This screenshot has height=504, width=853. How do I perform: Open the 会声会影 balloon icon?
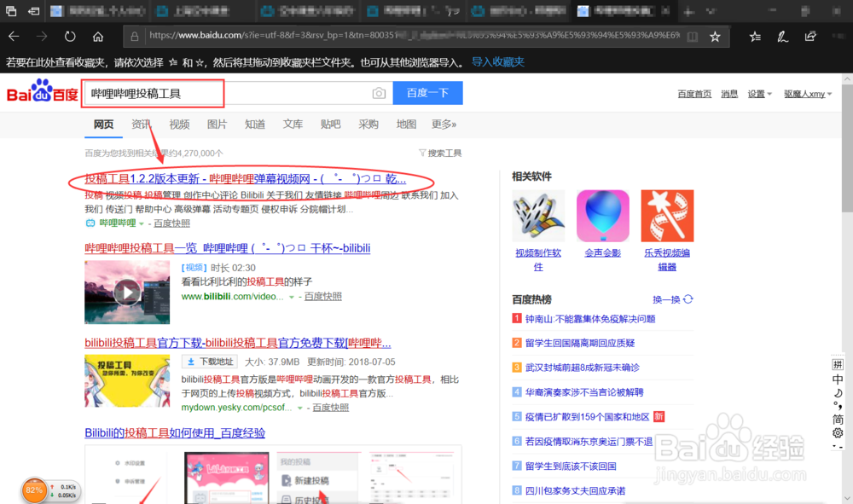coord(603,216)
